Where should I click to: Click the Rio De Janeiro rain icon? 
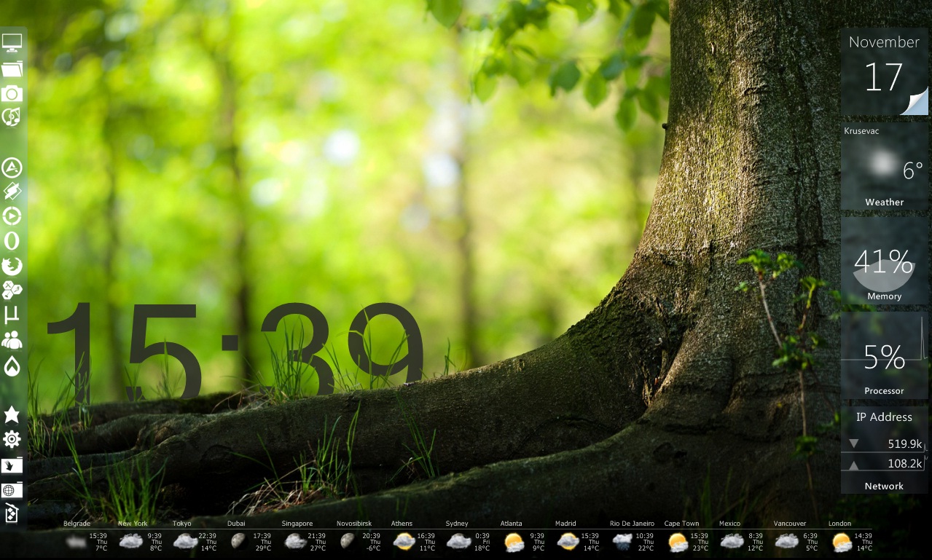622,541
